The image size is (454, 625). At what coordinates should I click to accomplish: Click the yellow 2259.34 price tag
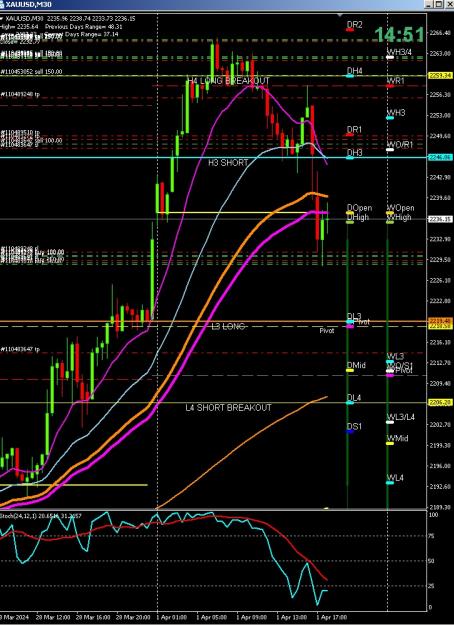tap(440, 75)
